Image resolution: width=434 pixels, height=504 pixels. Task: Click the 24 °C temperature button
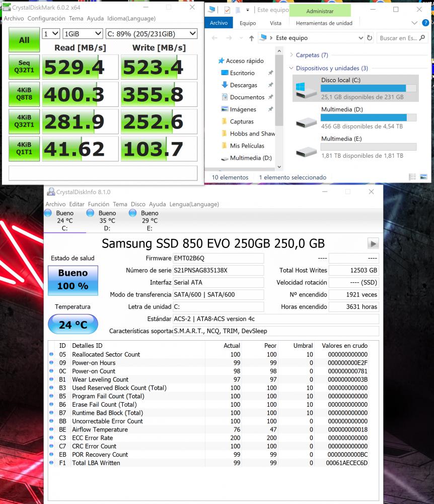[73, 324]
